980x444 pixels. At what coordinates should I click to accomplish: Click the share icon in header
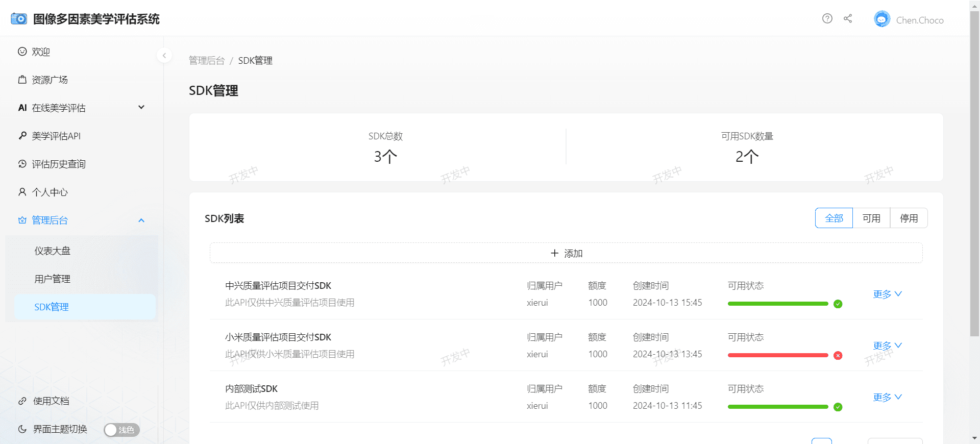coord(848,19)
